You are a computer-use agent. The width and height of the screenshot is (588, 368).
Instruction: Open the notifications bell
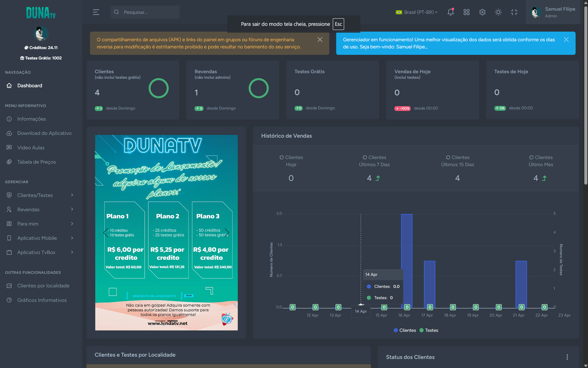(x=451, y=12)
